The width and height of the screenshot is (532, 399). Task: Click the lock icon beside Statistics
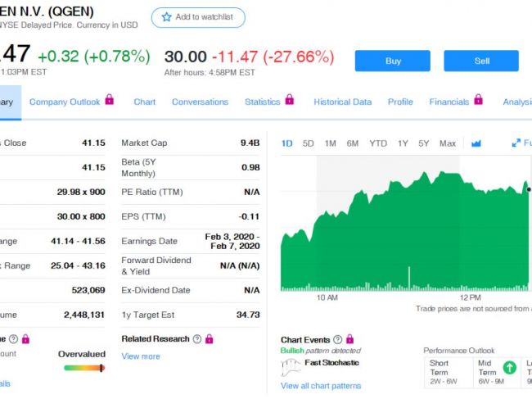point(289,99)
